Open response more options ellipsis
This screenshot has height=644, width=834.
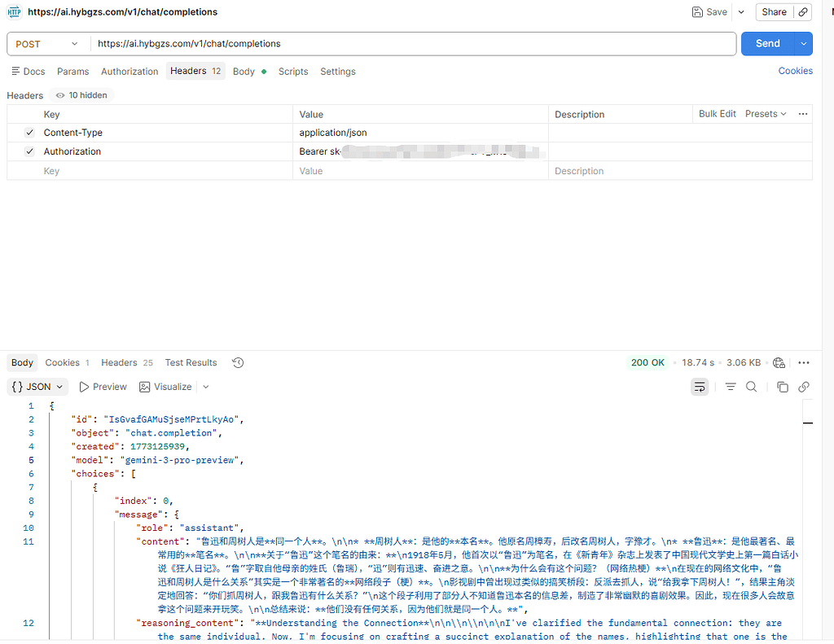point(804,362)
